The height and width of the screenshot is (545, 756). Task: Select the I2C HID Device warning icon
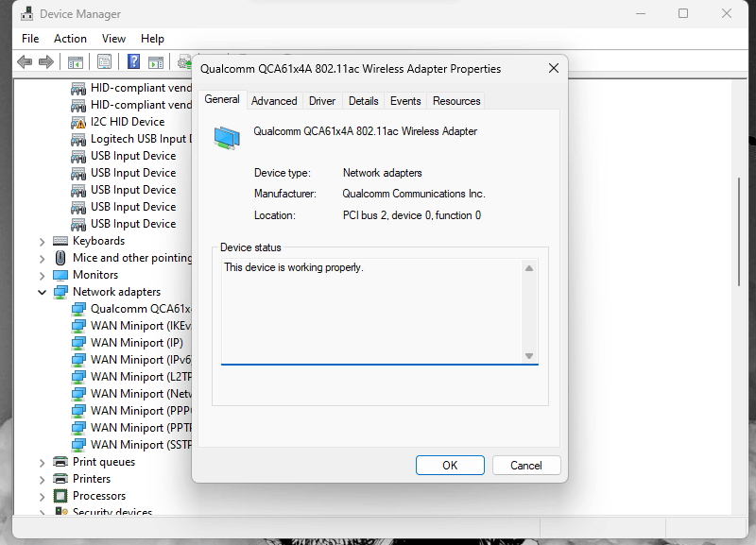pyautogui.click(x=78, y=122)
